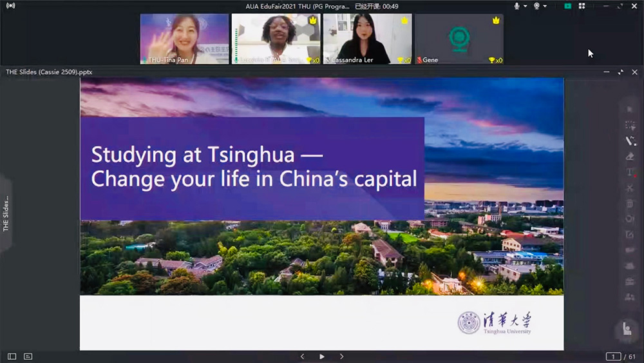Click trophy x0 on Cassandra Ler tile
Screen dimensions: 644x363
404,60
